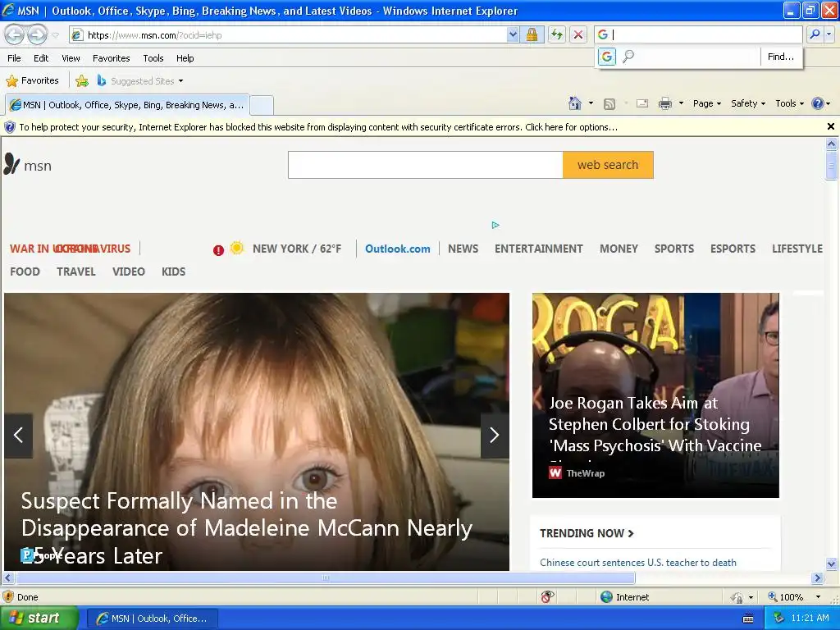The image size is (840, 630).
Task: Open the Tools menu in menu bar
Action: click(x=153, y=58)
